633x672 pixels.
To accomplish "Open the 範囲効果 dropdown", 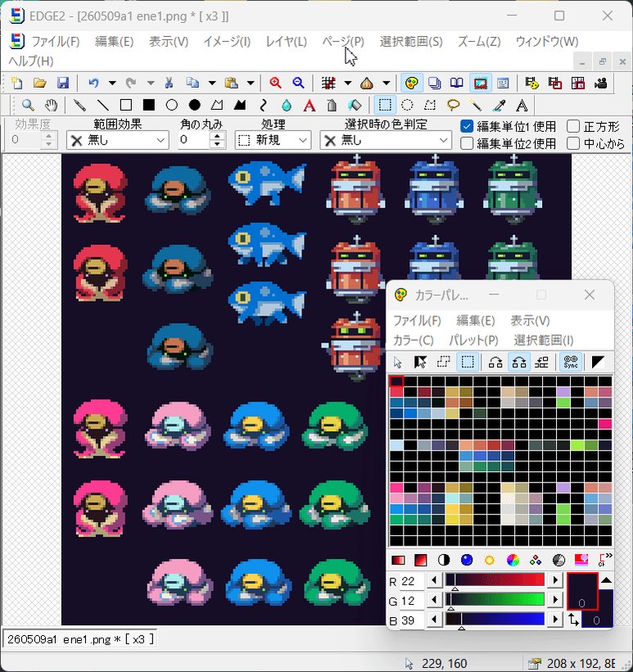I will pyautogui.click(x=118, y=140).
